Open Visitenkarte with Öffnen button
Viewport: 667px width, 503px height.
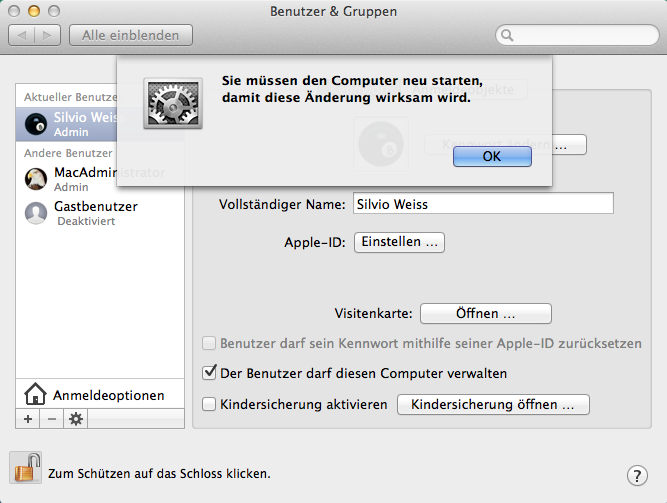pyautogui.click(x=486, y=314)
